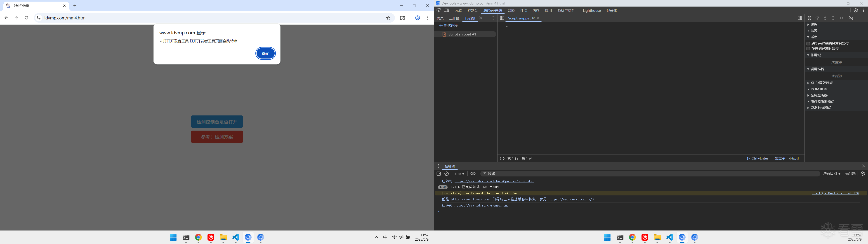
Task: Click the icon left of the profile avatar
Action: coord(402,18)
